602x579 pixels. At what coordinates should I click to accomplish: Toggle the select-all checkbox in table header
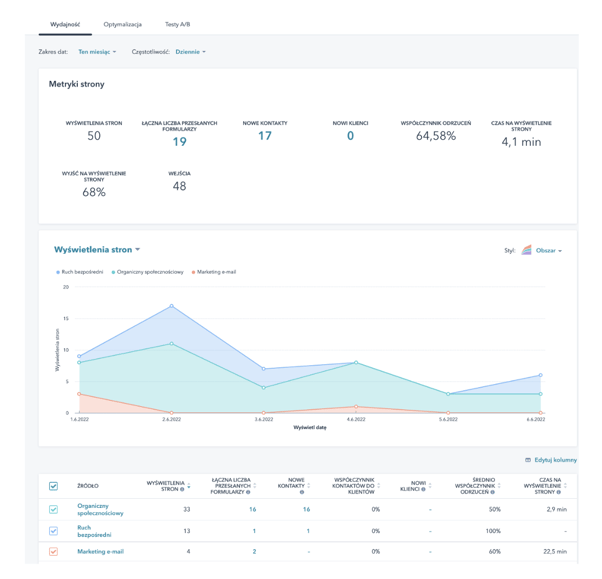pos(53,486)
